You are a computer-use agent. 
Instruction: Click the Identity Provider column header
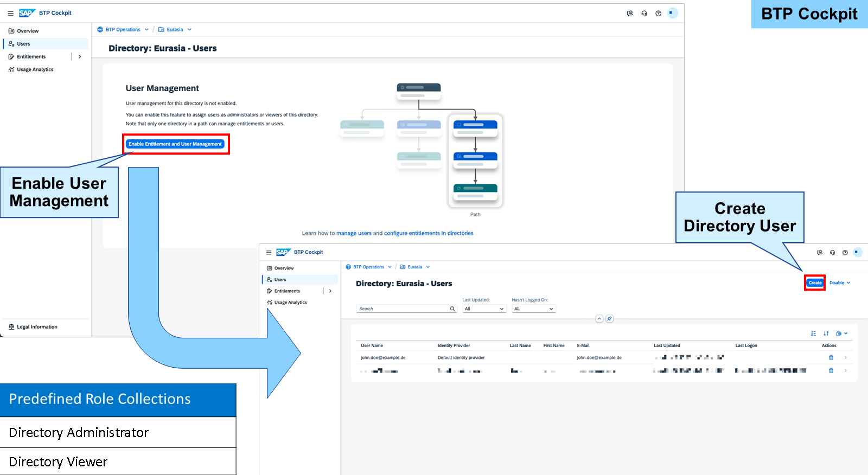pyautogui.click(x=454, y=346)
